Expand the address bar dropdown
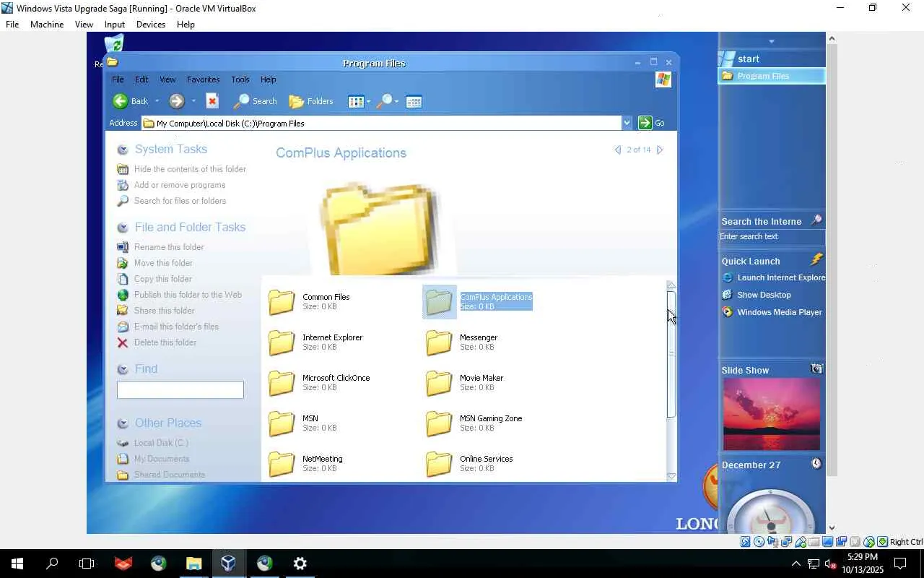This screenshot has height=578, width=924. click(x=627, y=123)
